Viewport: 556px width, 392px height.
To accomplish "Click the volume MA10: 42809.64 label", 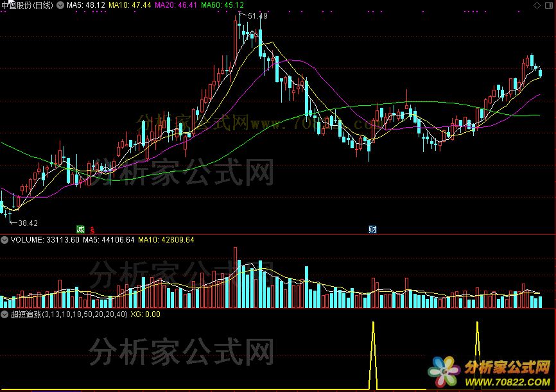I will [166, 240].
